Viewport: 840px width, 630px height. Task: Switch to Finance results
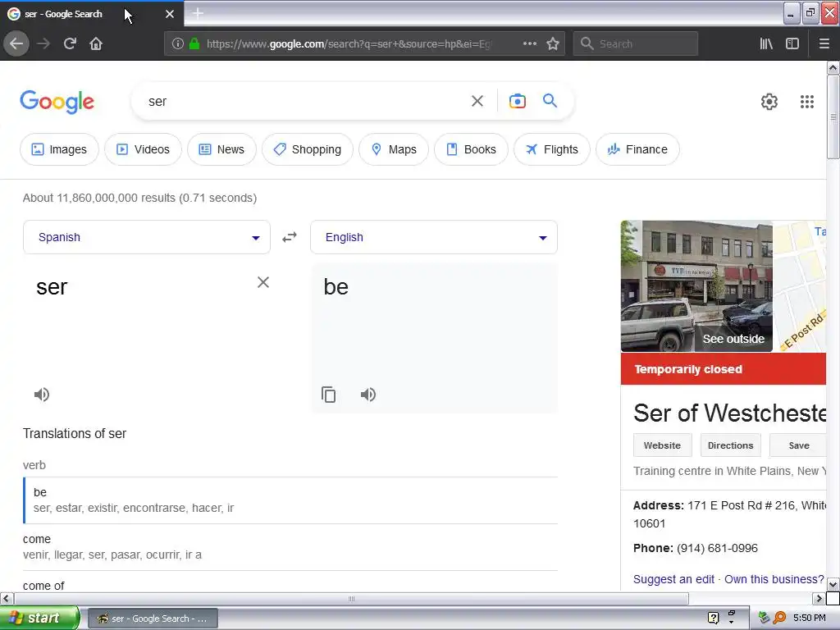[x=637, y=149]
